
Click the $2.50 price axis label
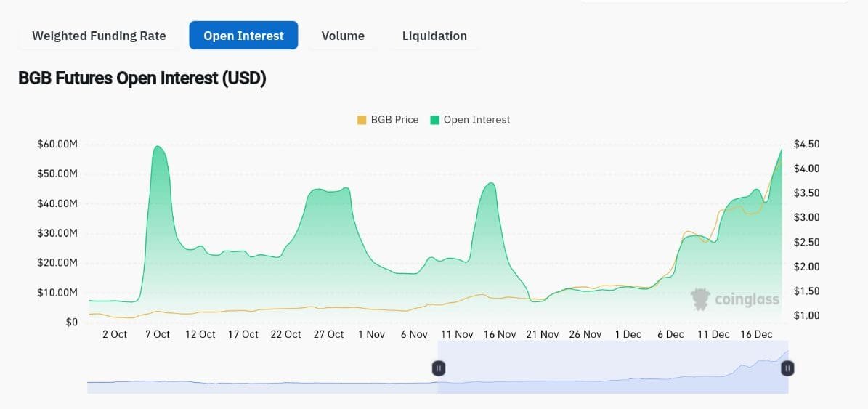(x=806, y=243)
